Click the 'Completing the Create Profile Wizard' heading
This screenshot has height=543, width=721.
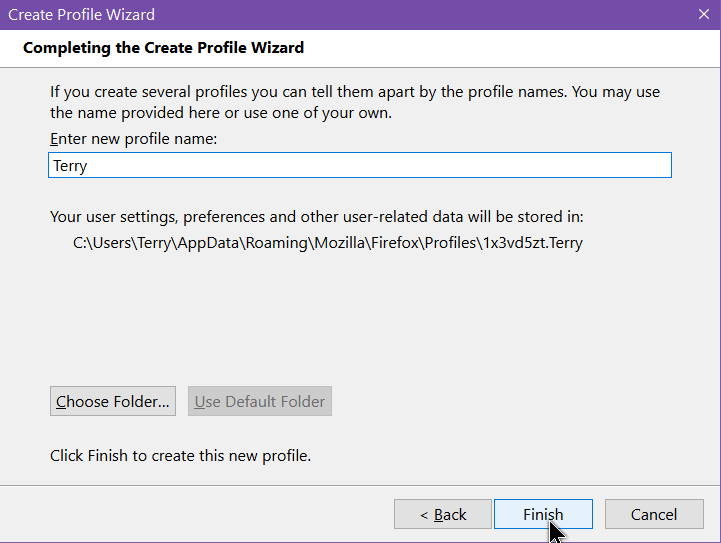[x=163, y=48]
